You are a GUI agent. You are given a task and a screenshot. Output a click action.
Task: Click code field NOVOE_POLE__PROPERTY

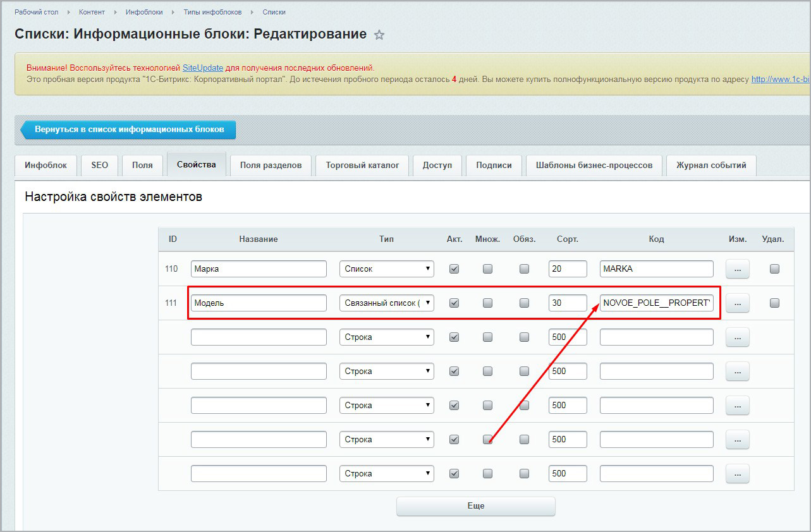pos(657,303)
